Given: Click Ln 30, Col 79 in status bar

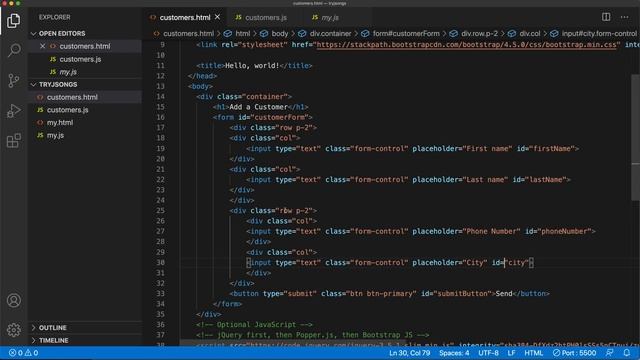Looking at the screenshot, I should pos(409,353).
